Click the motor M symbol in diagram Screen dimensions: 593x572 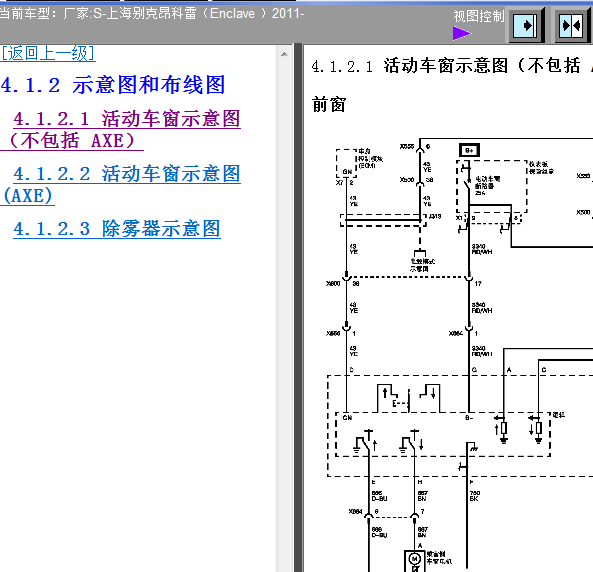coord(414,559)
